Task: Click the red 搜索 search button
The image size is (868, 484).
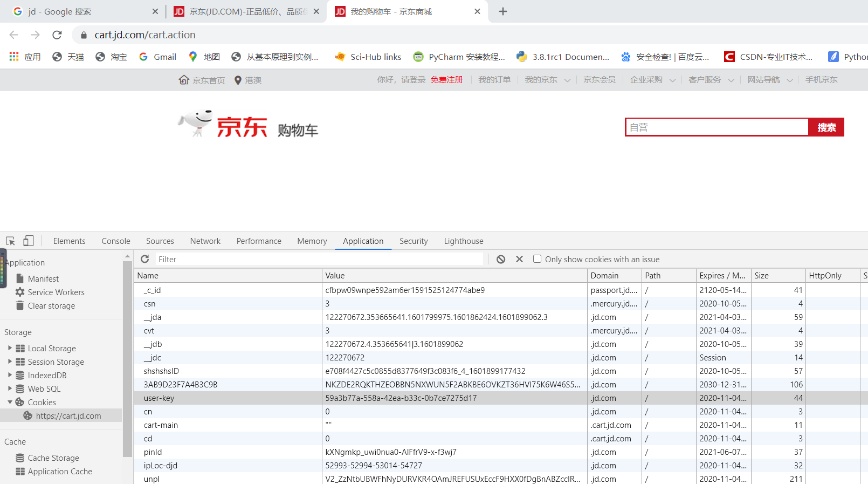Action: pos(826,127)
